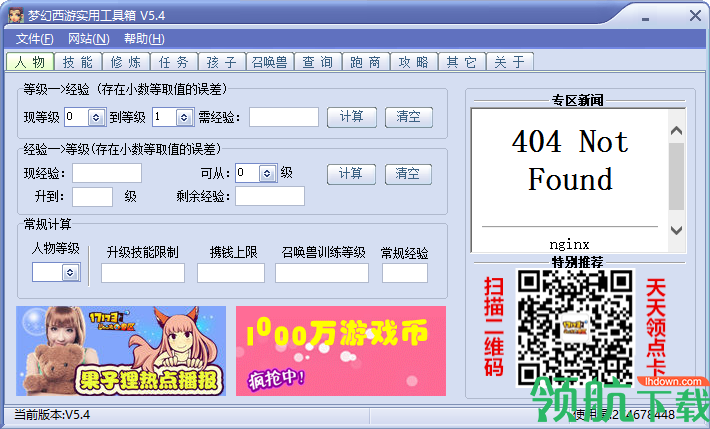The height and width of the screenshot is (429, 710).
Task: Switch to the 攻略 tab
Action: click(x=414, y=62)
